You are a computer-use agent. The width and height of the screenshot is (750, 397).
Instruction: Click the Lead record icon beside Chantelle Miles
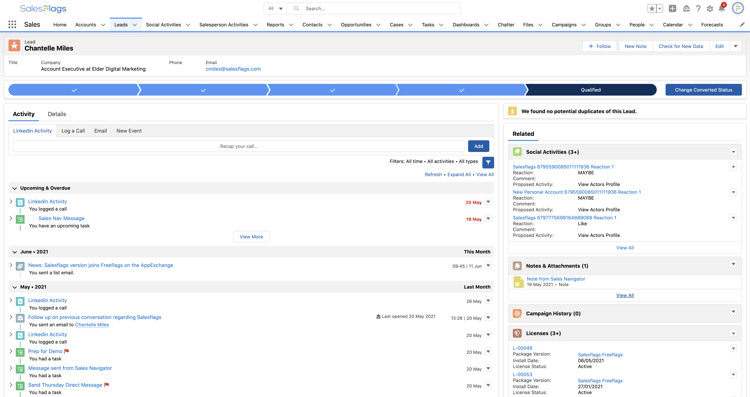click(14, 45)
